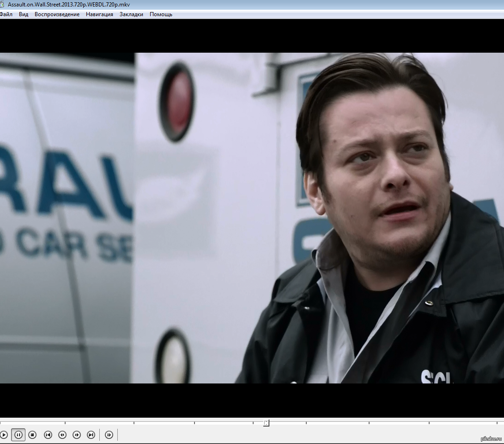Open the Вид menu
The width and height of the screenshot is (504, 444).
coord(24,14)
